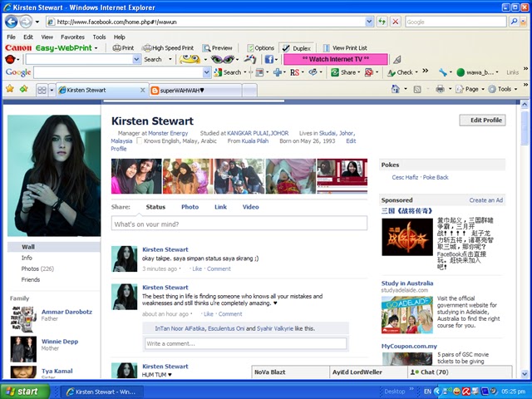Close the Kirsten Stewart tab
The height and width of the screenshot is (399, 532).
point(142,91)
